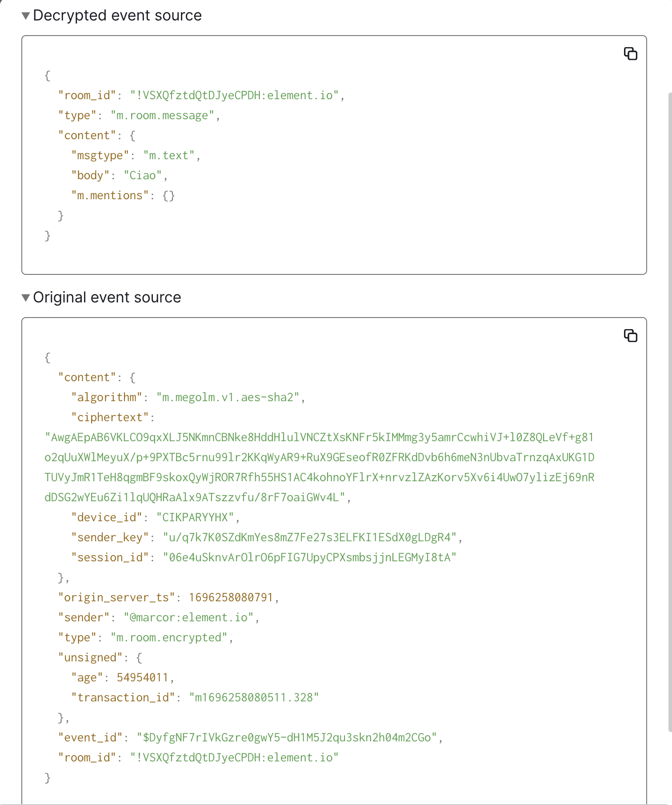This screenshot has height=805, width=672.
Task: Click the session_id value
Action: point(310,558)
